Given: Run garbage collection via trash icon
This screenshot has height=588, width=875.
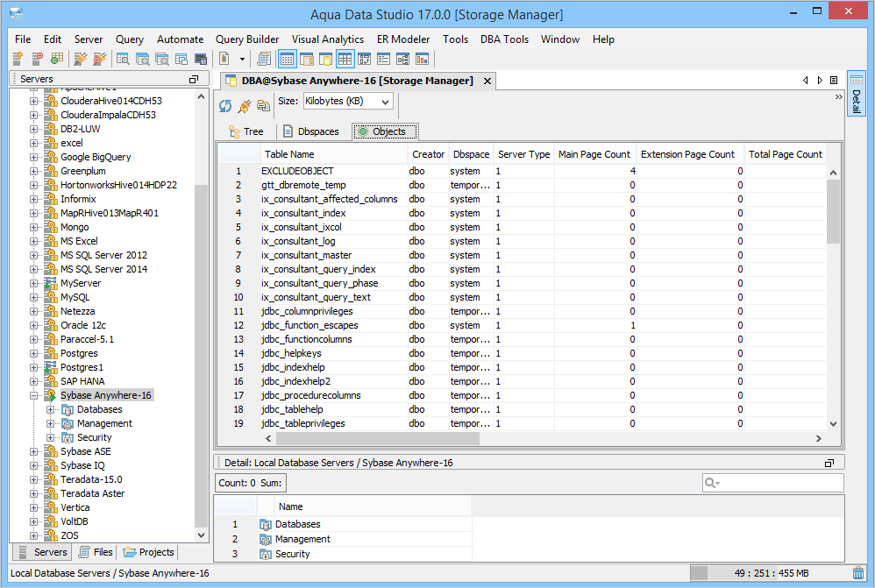Looking at the screenshot, I should [858, 573].
